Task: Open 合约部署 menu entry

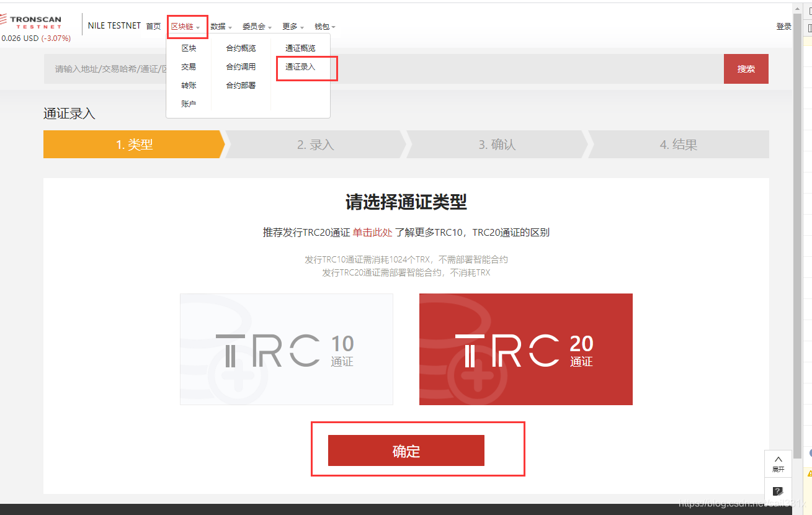Action: click(241, 86)
